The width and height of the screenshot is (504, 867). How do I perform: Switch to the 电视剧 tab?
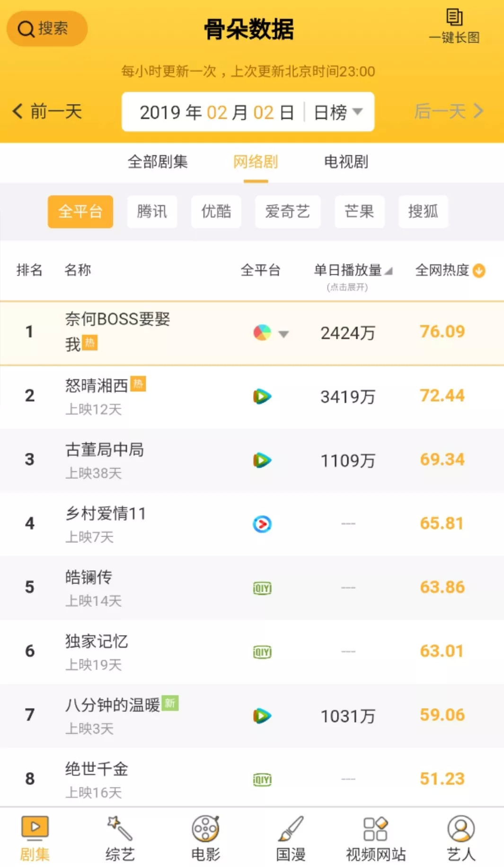point(346,162)
